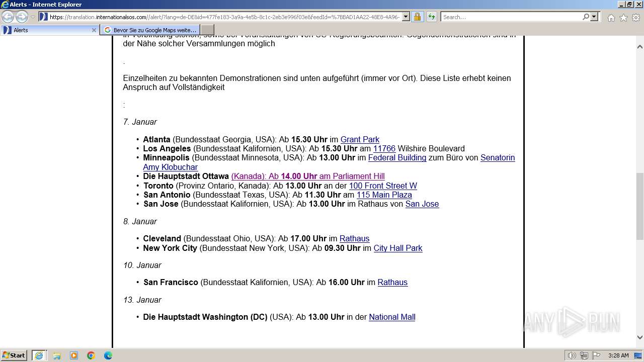Open the 11766 Wilshire link

[x=384, y=149]
